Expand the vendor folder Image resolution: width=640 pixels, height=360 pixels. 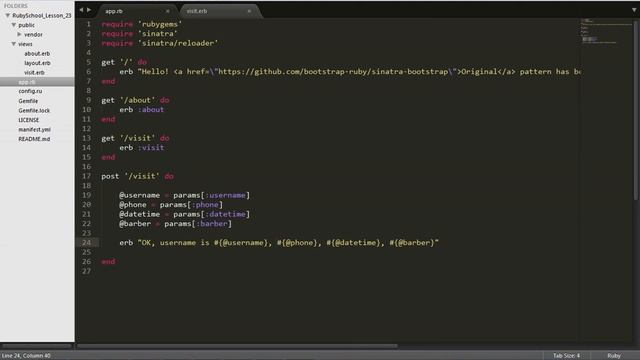pos(19,34)
